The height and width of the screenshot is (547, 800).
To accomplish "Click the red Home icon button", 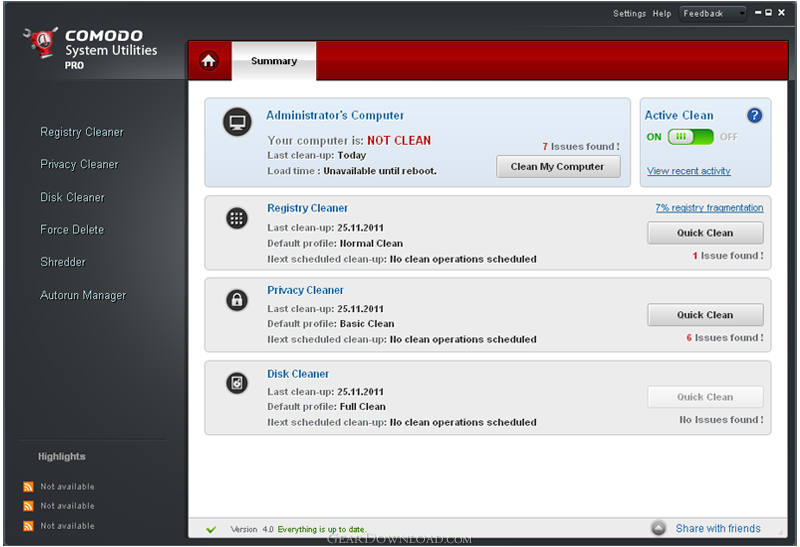I will pos(208,61).
